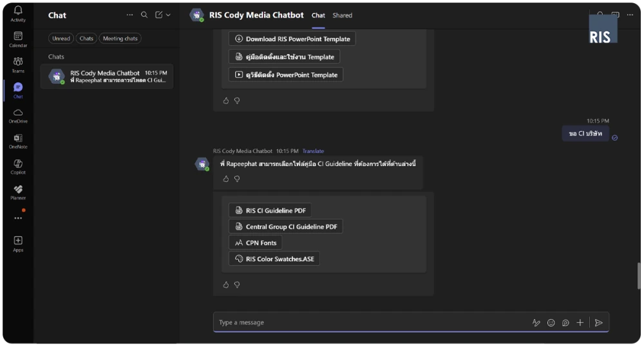
Task: Show more apps in sidebar
Action: click(17, 218)
